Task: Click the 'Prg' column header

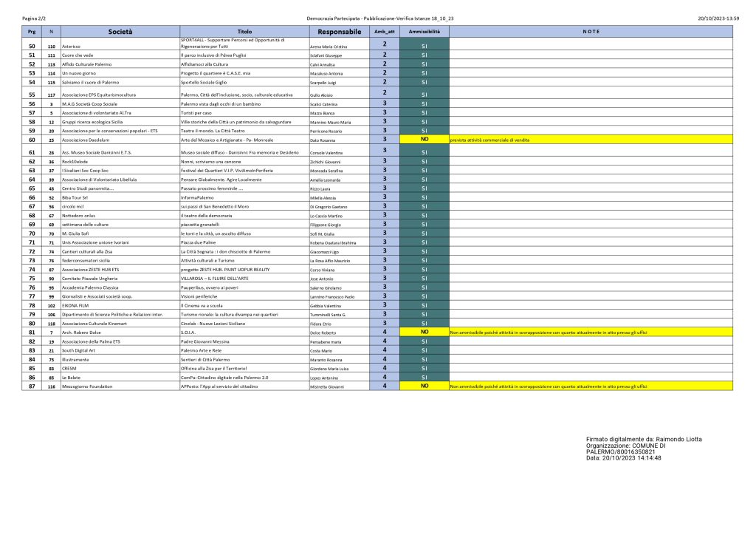Action: tap(32, 32)
